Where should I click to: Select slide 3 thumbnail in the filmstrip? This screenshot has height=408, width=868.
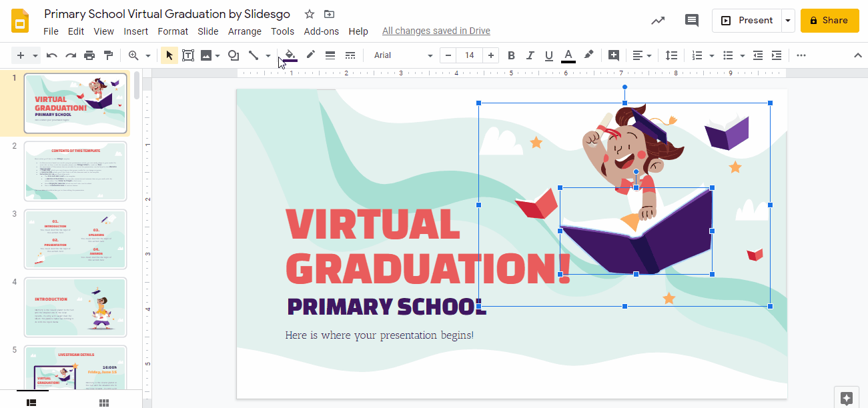coord(75,239)
